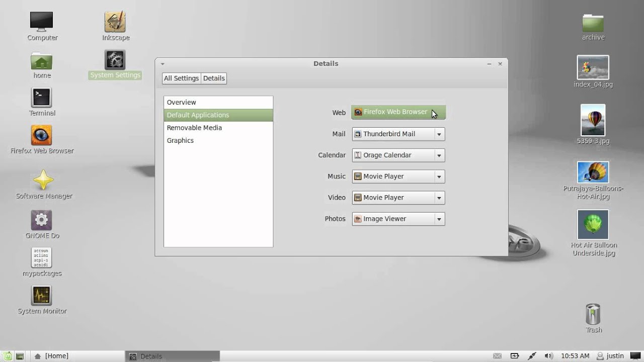Go to All Settings
Screen dimensions: 644x362
tap(181, 78)
